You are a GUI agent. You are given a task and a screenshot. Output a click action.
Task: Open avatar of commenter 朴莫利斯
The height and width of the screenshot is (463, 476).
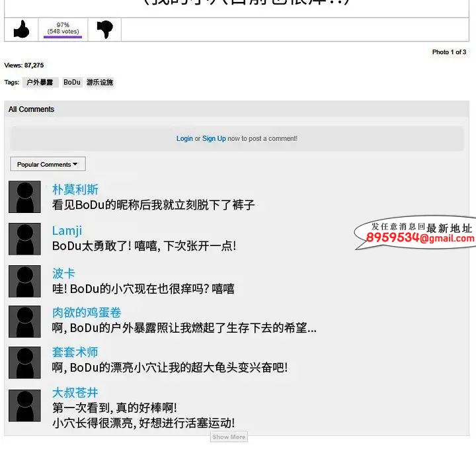point(24,197)
